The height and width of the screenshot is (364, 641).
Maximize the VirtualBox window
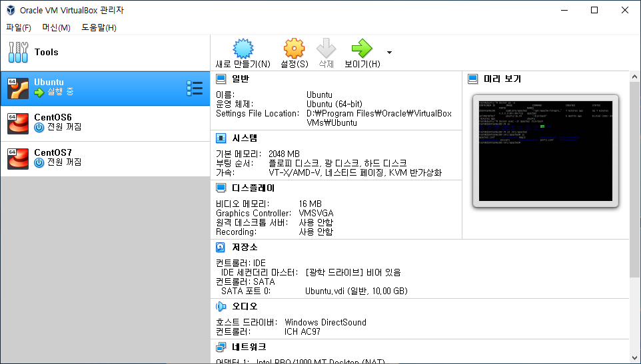tap(594, 10)
